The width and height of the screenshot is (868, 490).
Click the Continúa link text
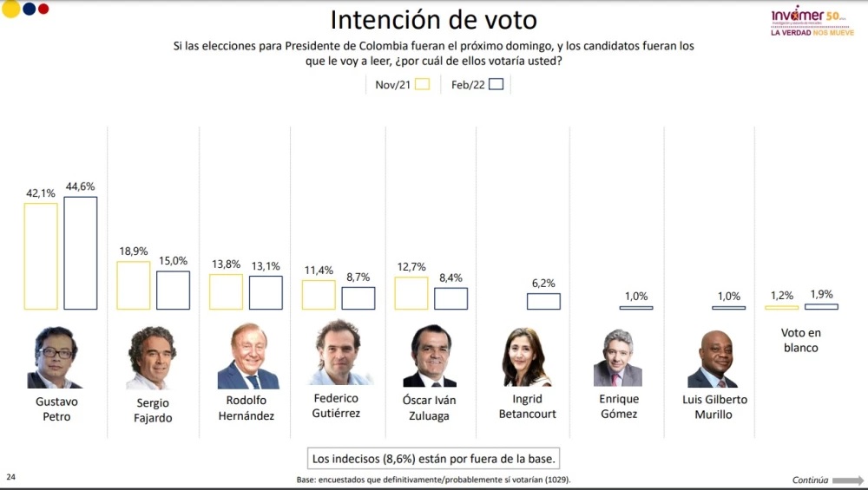[810, 480]
